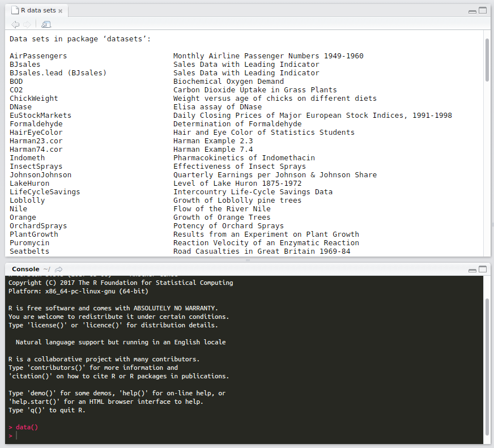Click the Seatbelts dataset name
The height and width of the screenshot is (448, 494).
pyautogui.click(x=29, y=251)
